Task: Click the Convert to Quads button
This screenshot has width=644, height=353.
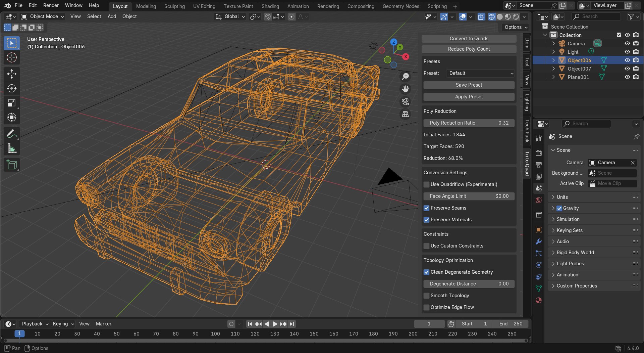Action: pyautogui.click(x=469, y=38)
